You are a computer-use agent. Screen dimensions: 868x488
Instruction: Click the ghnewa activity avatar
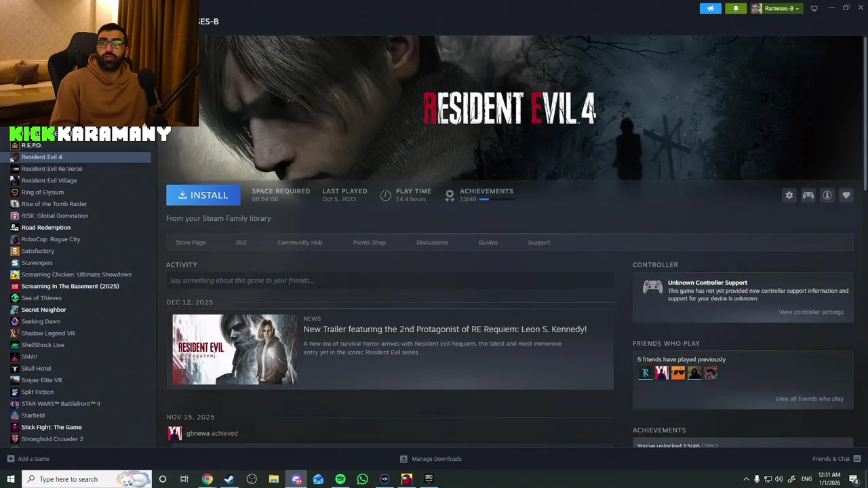[175, 433]
